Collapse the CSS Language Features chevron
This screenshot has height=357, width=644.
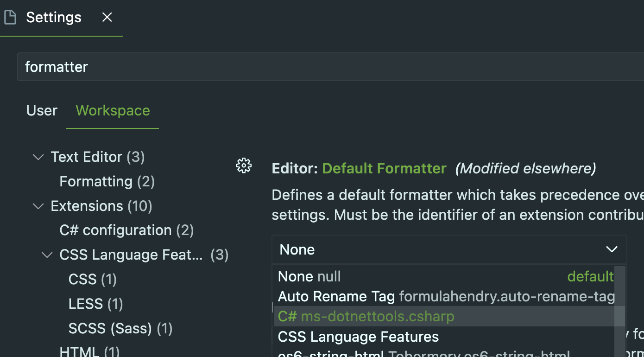[x=47, y=255]
